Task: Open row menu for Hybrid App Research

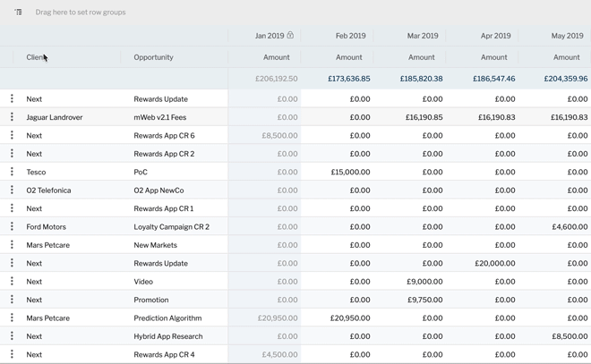Action: click(12, 336)
